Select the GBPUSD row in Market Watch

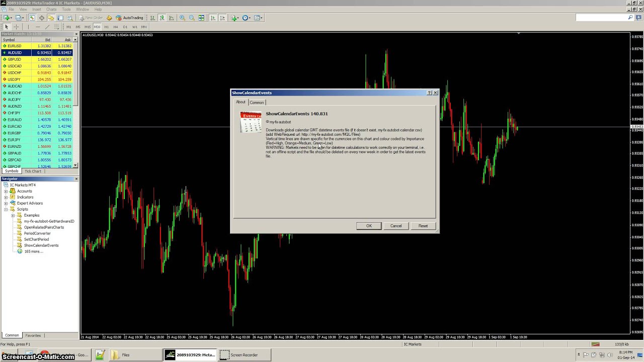click(x=37, y=59)
